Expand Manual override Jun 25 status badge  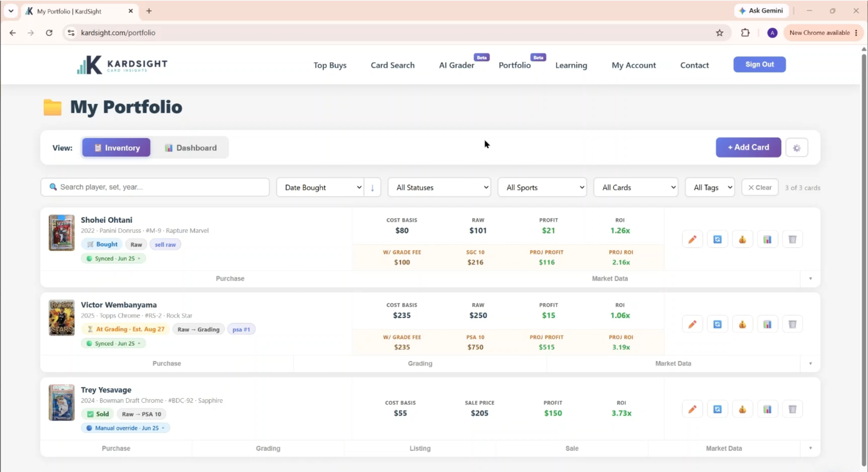click(125, 428)
